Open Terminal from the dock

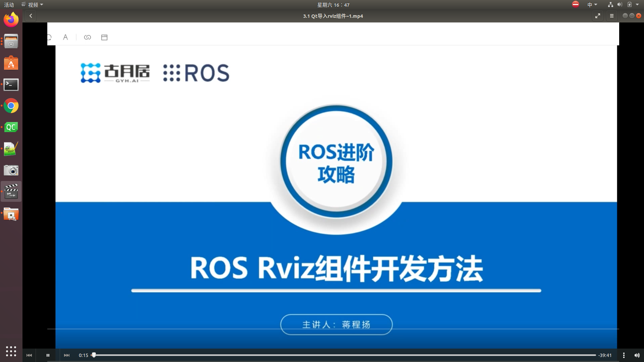click(x=11, y=84)
